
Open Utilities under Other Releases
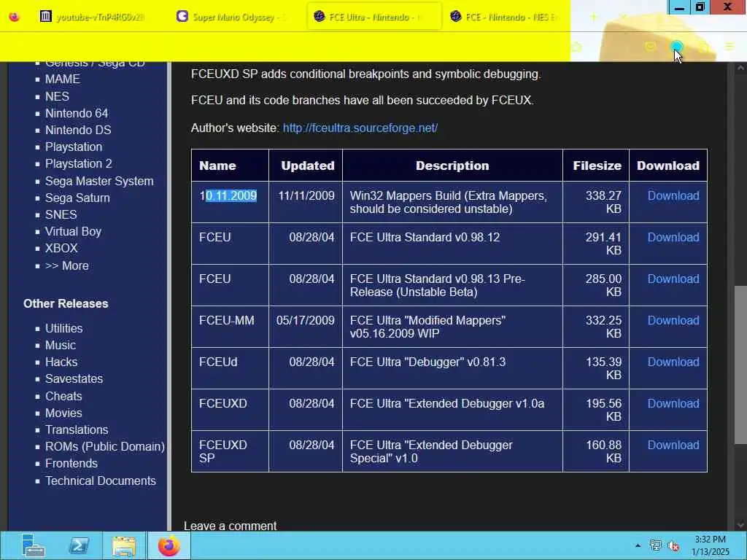coord(64,328)
